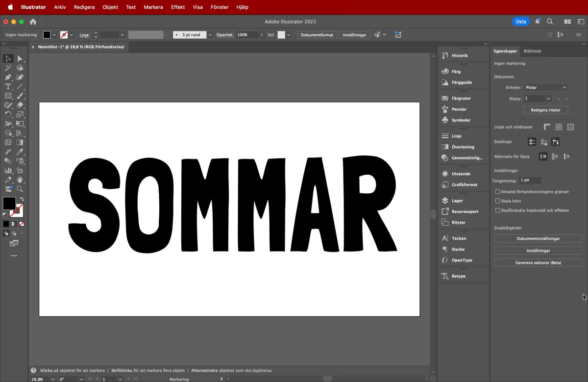Enable Använd förhandsvisningens gränser checkbox

(498, 192)
